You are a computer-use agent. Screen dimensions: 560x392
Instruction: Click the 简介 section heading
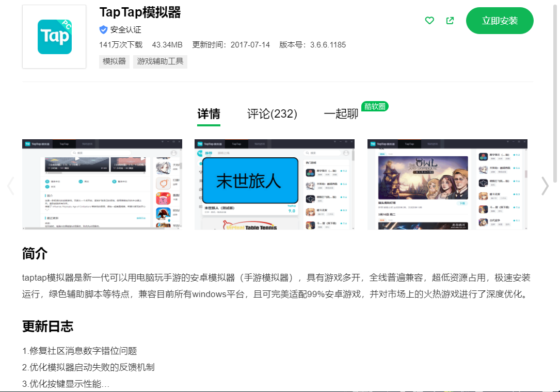tap(35, 253)
